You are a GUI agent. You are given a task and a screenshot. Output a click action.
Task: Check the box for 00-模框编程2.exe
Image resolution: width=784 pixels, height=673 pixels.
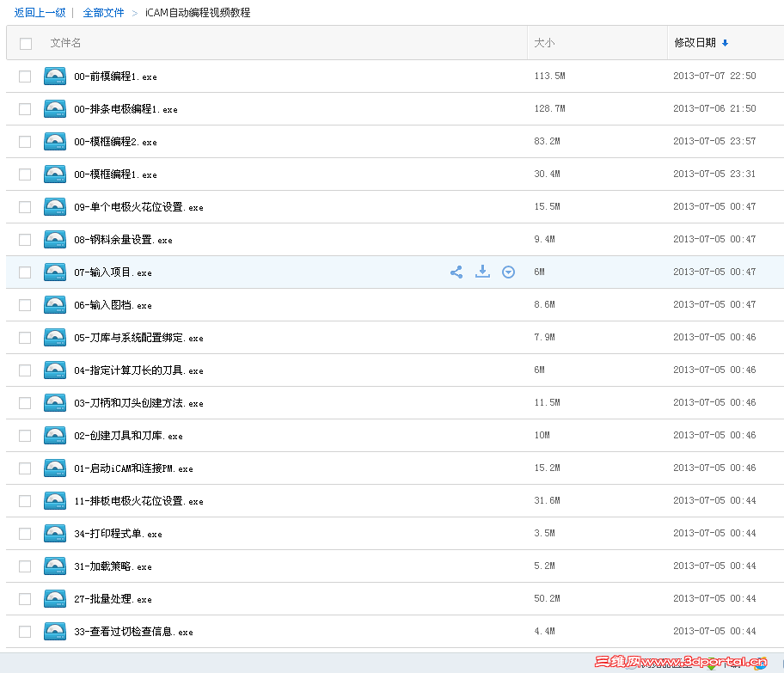25,142
